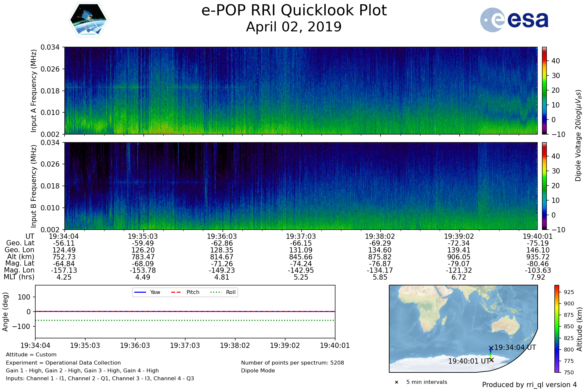Click the green dotted Roll legend line
This screenshot has height=392, width=588.
216,292
